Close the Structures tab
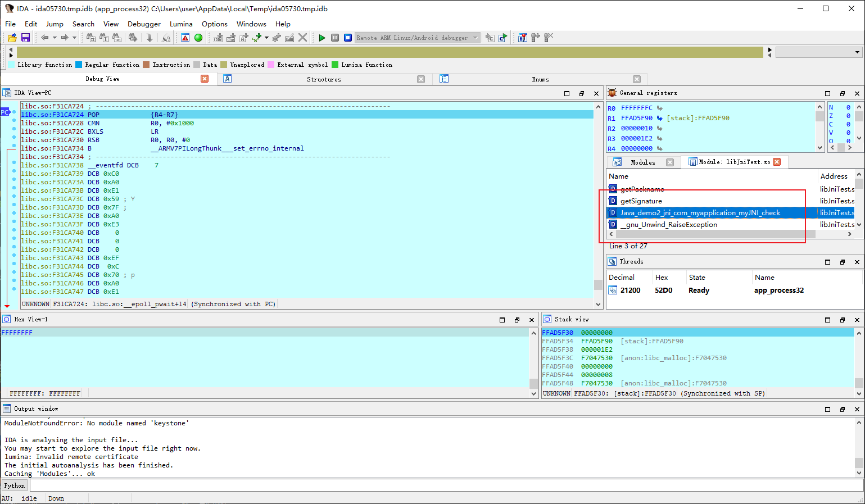 click(x=421, y=79)
